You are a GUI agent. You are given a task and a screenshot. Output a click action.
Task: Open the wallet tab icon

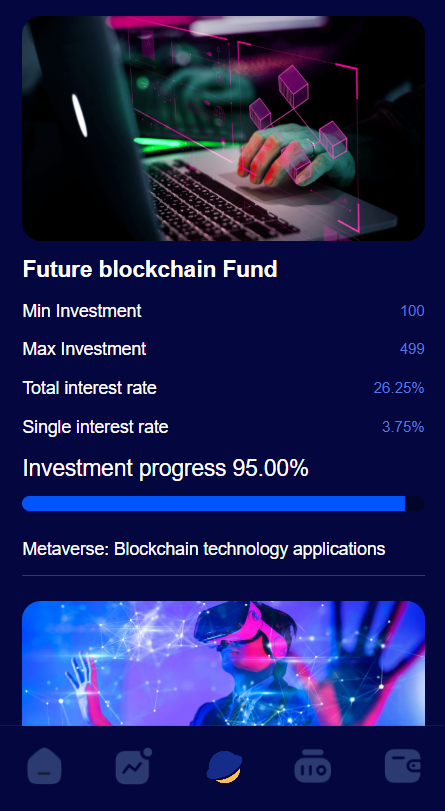(403, 766)
